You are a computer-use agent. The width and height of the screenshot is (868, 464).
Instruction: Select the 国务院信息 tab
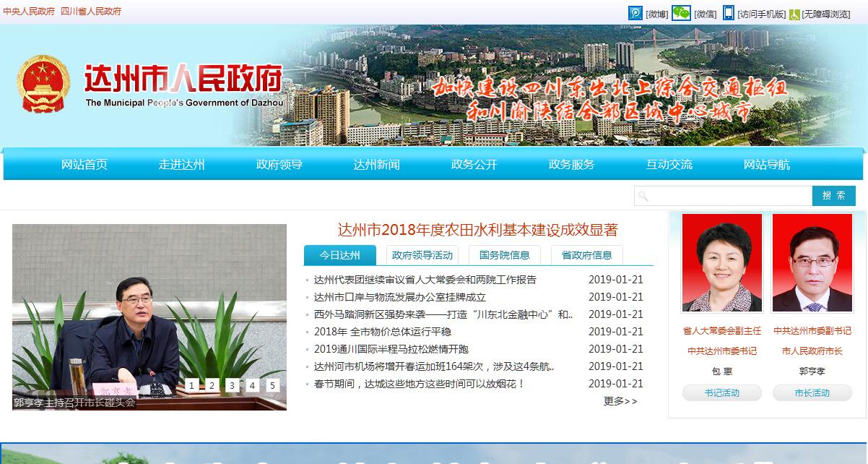(504, 255)
